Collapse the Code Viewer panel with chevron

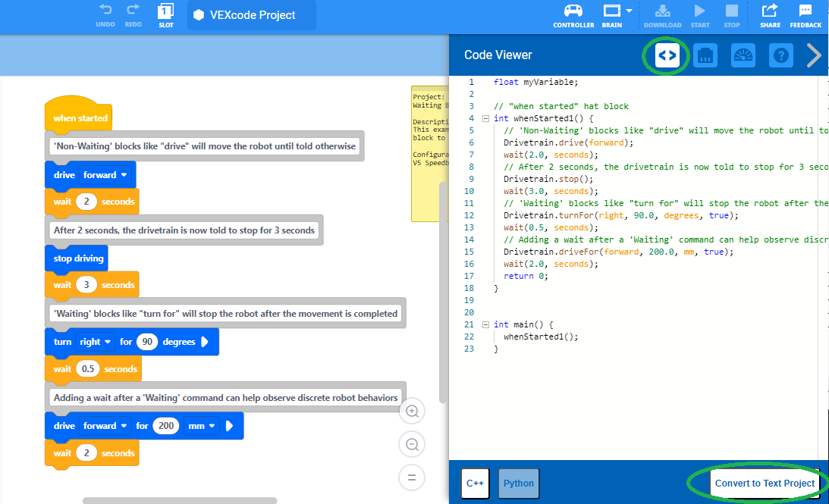(814, 55)
